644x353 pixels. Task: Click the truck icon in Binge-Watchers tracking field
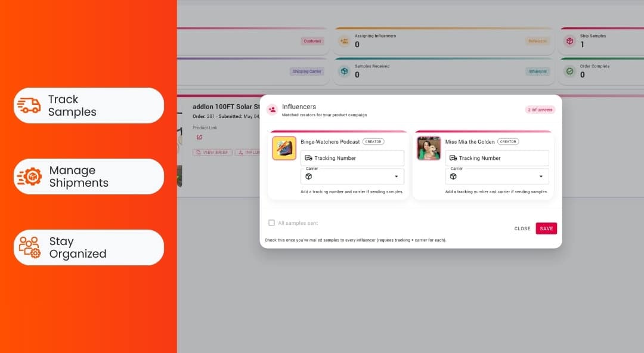point(308,158)
